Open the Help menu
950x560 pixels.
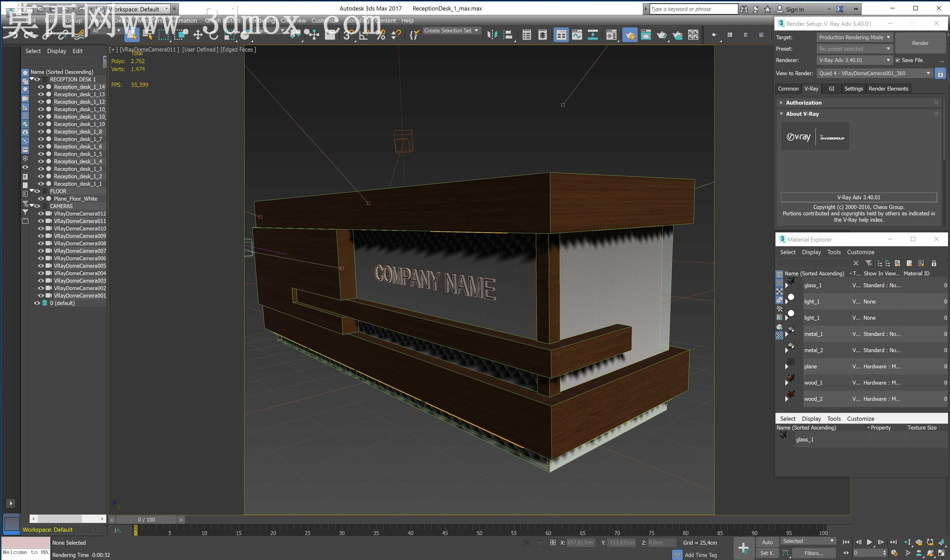(407, 20)
